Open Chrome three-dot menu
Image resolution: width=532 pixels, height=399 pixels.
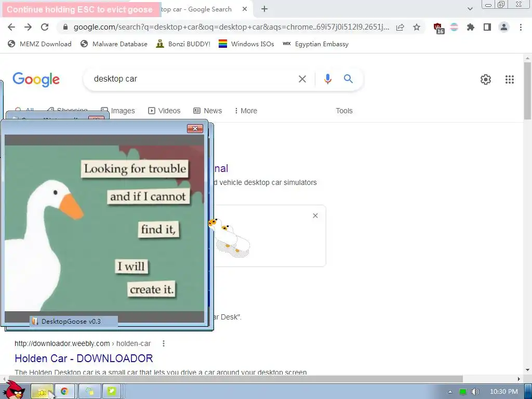pos(521,27)
